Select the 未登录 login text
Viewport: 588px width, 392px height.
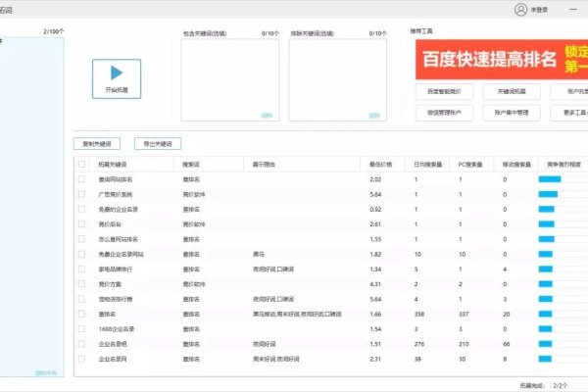(539, 10)
